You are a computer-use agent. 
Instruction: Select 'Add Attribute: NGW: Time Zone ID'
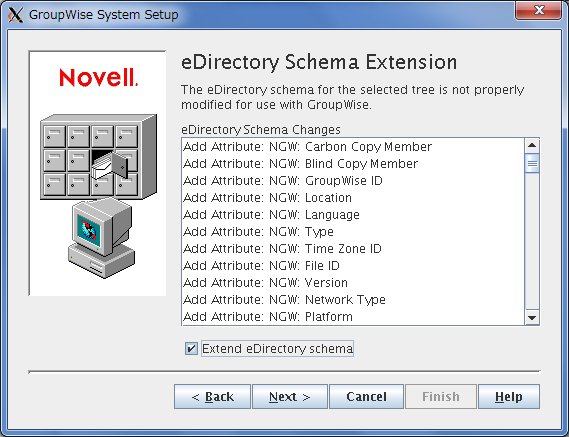click(x=353, y=249)
